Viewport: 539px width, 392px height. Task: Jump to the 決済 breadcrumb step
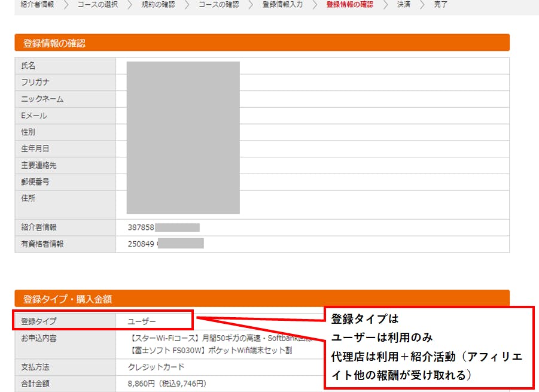click(x=404, y=5)
